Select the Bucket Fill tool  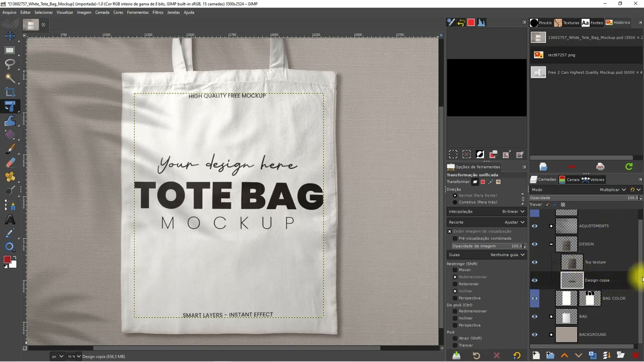[x=10, y=135]
